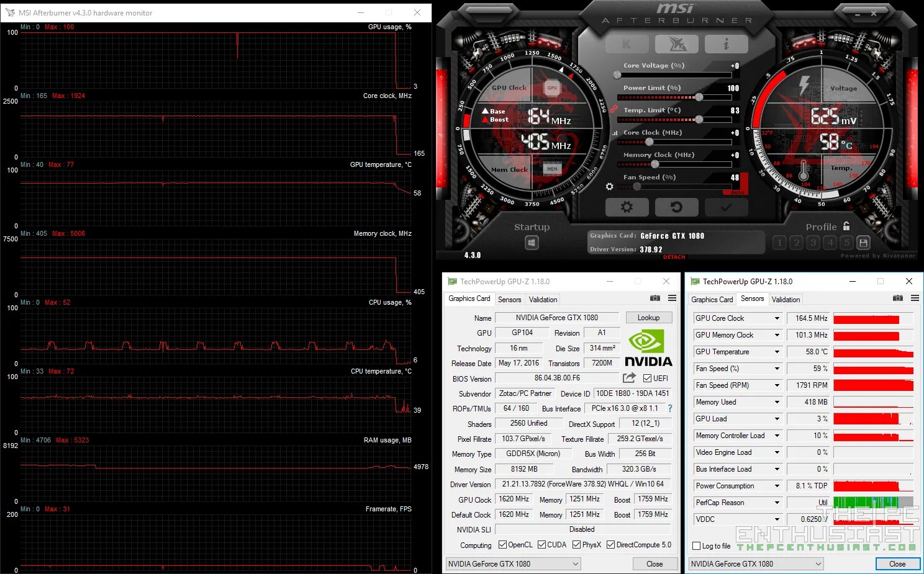Open the hamburger menu in left GPU-Z window
The height and width of the screenshot is (574, 924).
click(x=672, y=298)
